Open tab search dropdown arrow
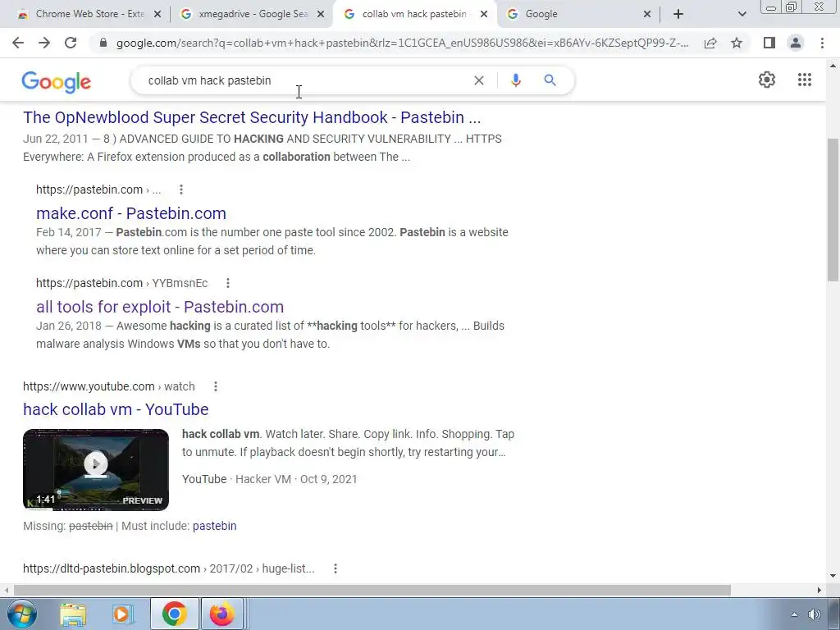The width and height of the screenshot is (840, 630). (x=742, y=14)
